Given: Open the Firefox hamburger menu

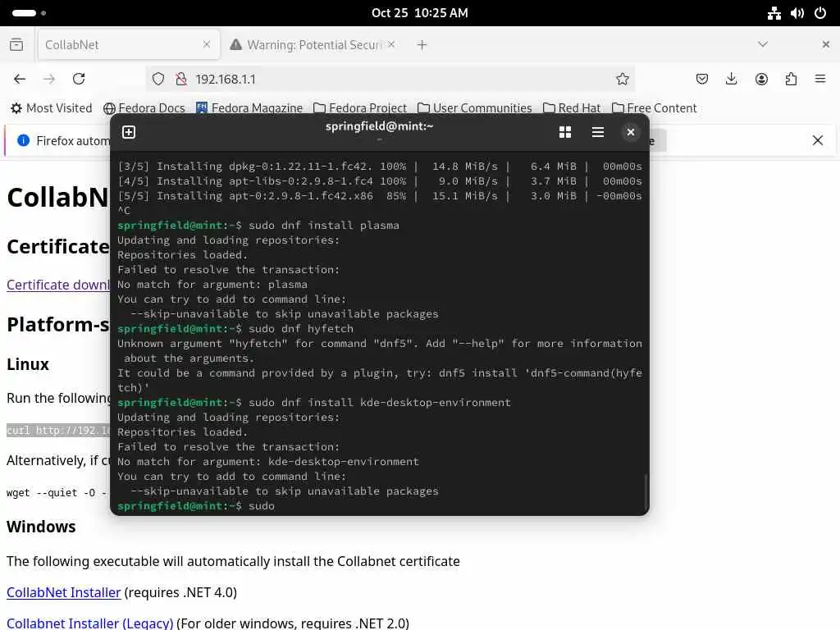Looking at the screenshot, I should tap(820, 80).
